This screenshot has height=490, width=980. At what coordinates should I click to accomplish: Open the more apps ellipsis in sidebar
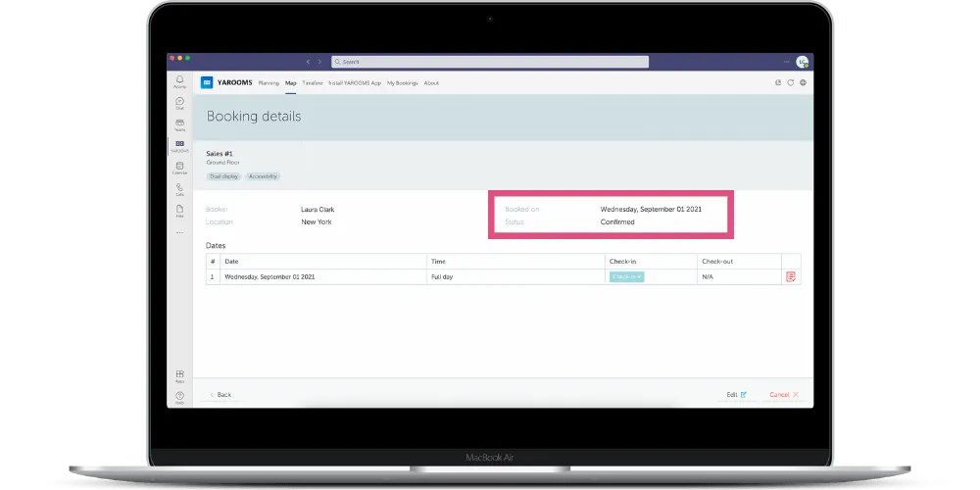coord(179,232)
